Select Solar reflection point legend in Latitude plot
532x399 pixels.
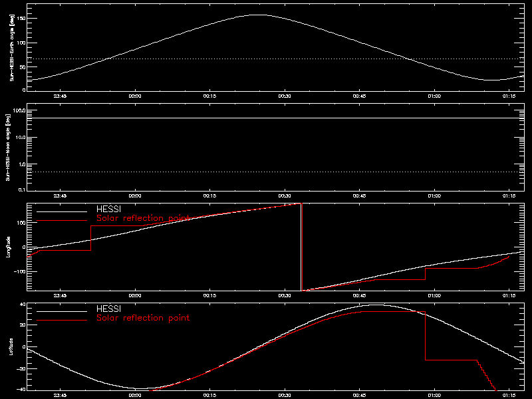click(143, 318)
